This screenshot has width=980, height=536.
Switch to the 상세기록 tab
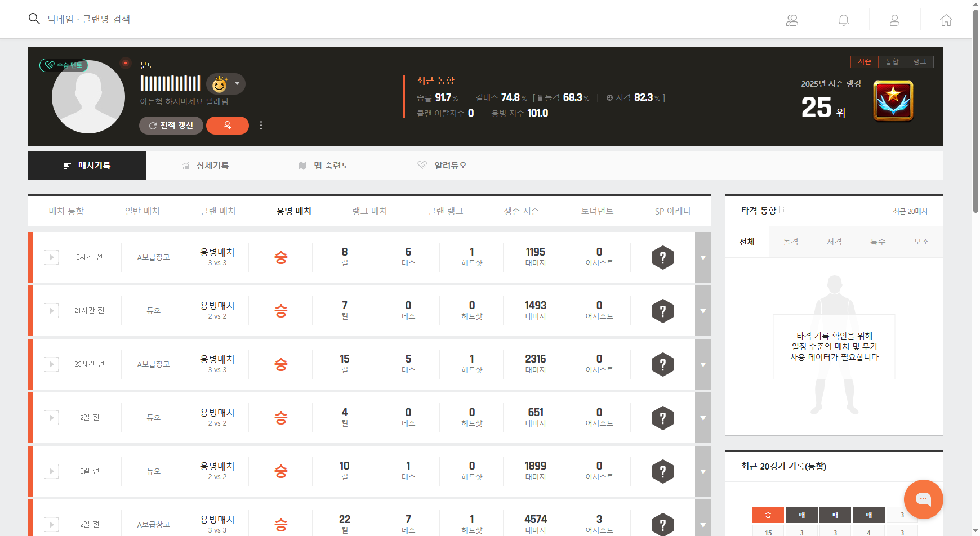pos(206,166)
